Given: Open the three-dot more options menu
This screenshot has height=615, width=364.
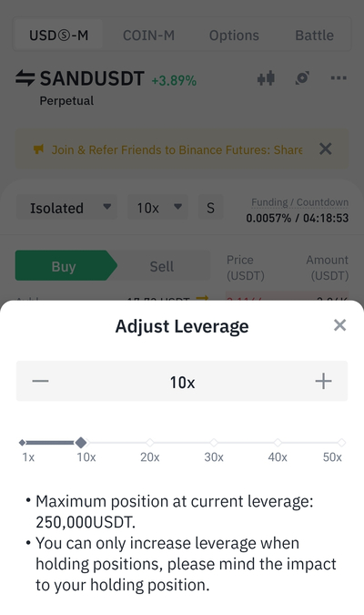Looking at the screenshot, I should point(339,77).
